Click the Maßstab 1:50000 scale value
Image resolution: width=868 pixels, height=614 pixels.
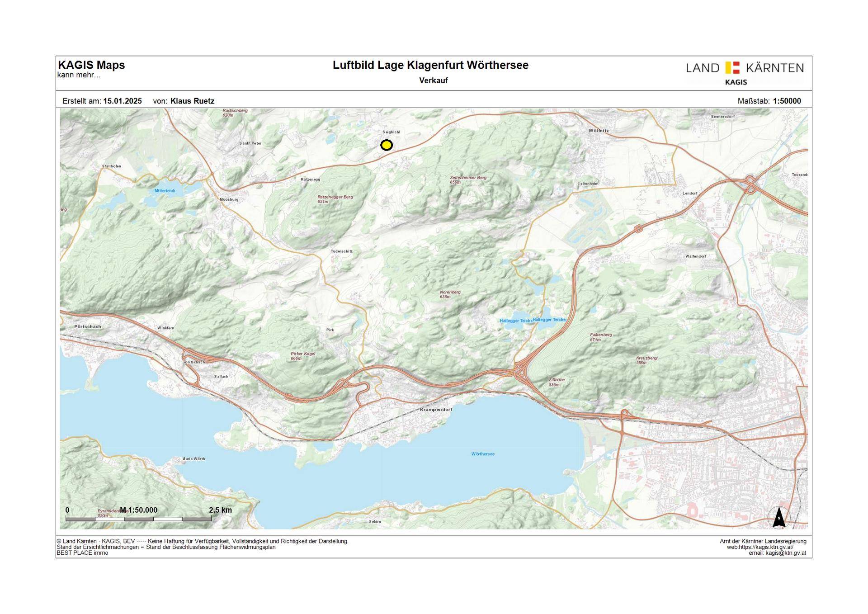(787, 101)
